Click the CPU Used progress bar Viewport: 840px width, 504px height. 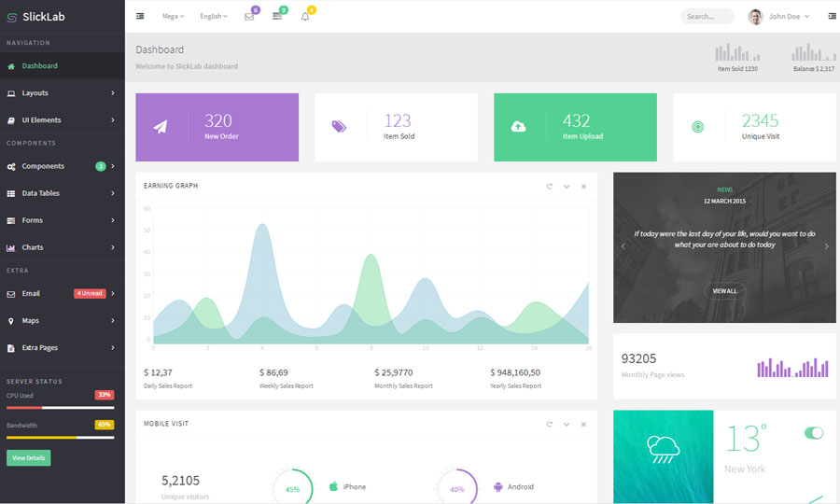coord(61,408)
